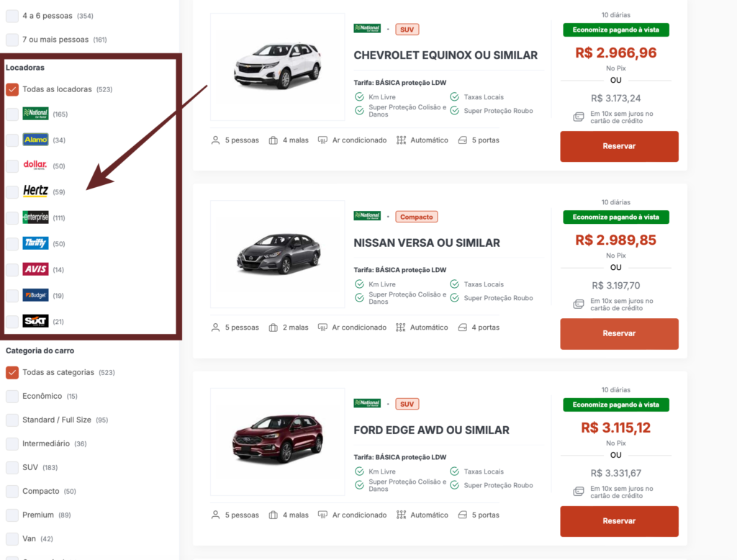Click the Compacto tag on Nissan Versa

[416, 217]
